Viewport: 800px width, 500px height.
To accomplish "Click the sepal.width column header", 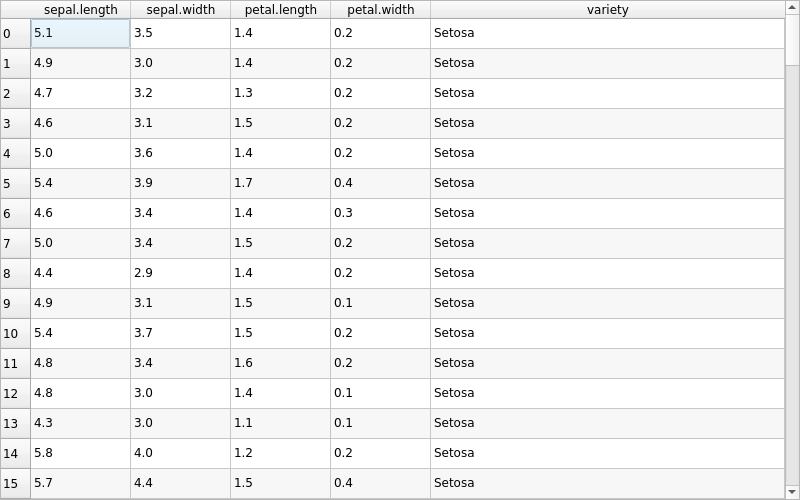I will click(180, 10).
